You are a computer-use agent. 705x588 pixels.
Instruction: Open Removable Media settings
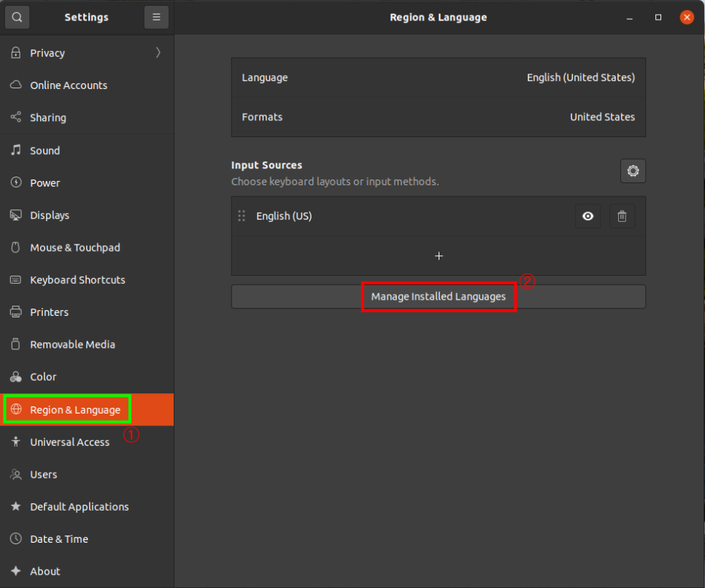(87, 344)
